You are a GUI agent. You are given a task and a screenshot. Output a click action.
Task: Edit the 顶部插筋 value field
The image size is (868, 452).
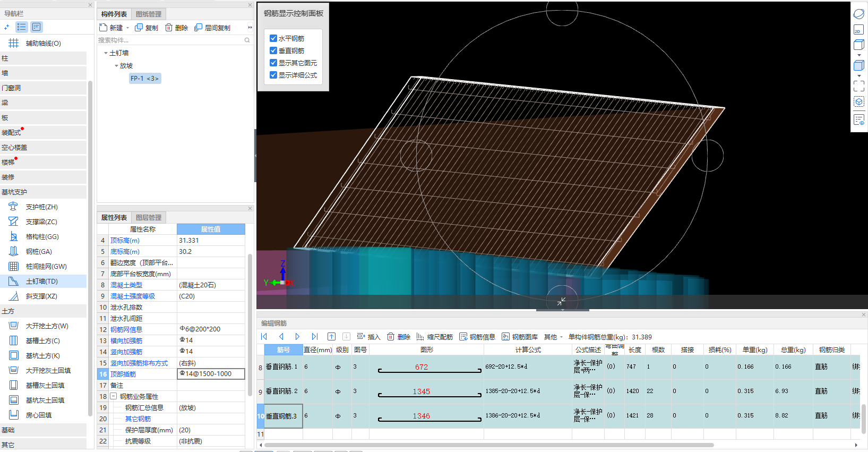[x=211, y=374]
